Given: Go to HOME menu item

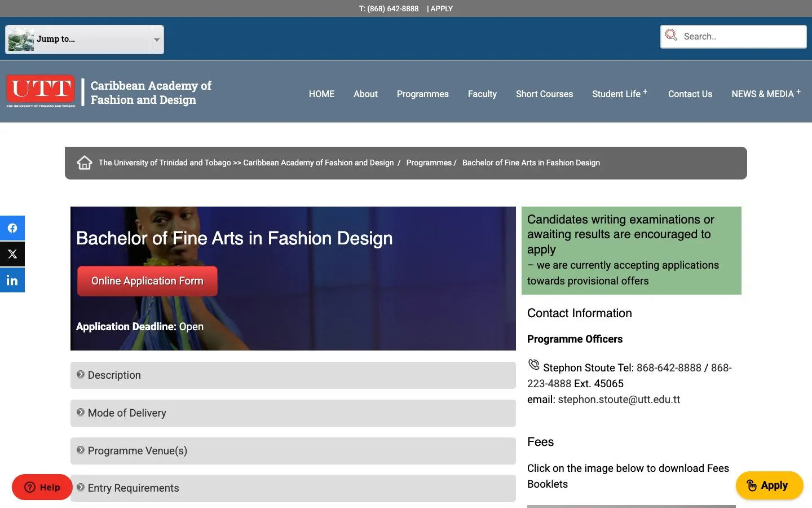Looking at the screenshot, I should click(321, 94).
